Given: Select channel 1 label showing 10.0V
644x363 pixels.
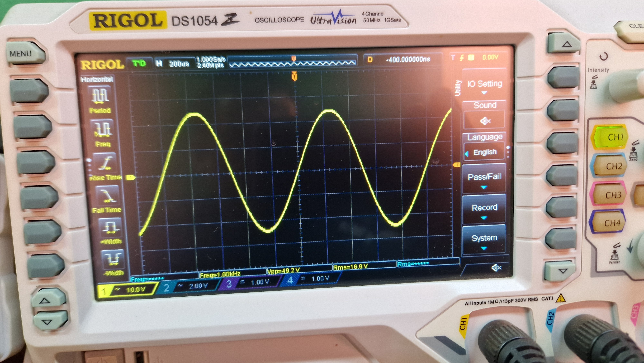Looking at the screenshot, I should [128, 290].
